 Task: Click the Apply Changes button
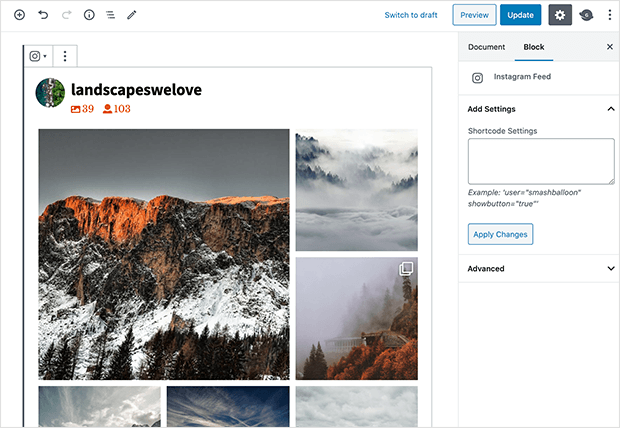pyautogui.click(x=500, y=234)
